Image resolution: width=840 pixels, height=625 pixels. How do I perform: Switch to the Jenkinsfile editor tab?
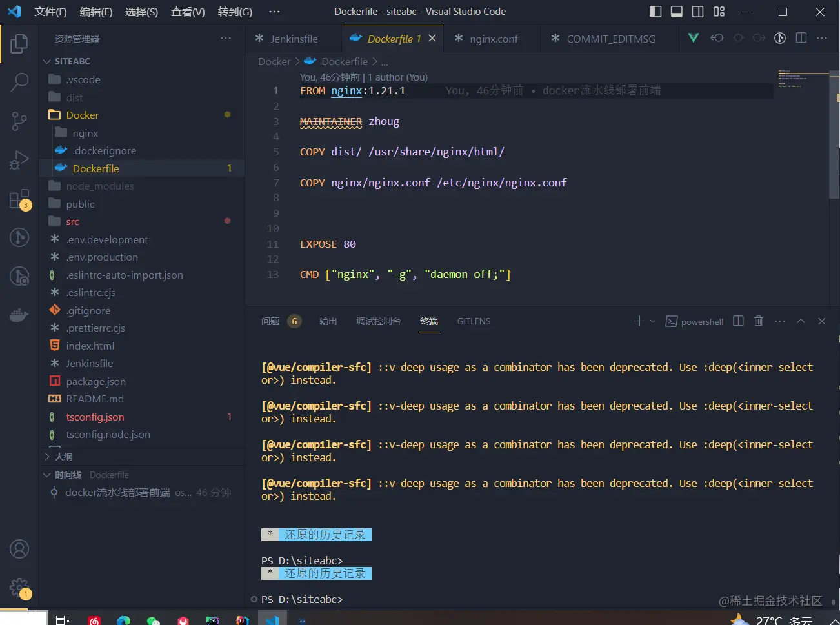click(x=294, y=39)
